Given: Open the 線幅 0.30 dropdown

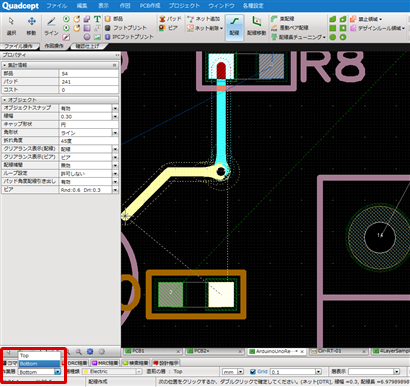Looking at the screenshot, I should (x=115, y=116).
